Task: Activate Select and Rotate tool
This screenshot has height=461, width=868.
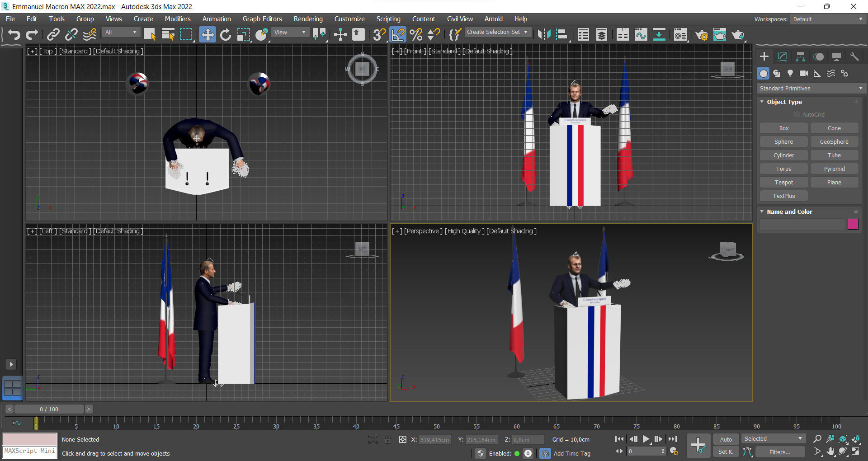Action: 225,34
